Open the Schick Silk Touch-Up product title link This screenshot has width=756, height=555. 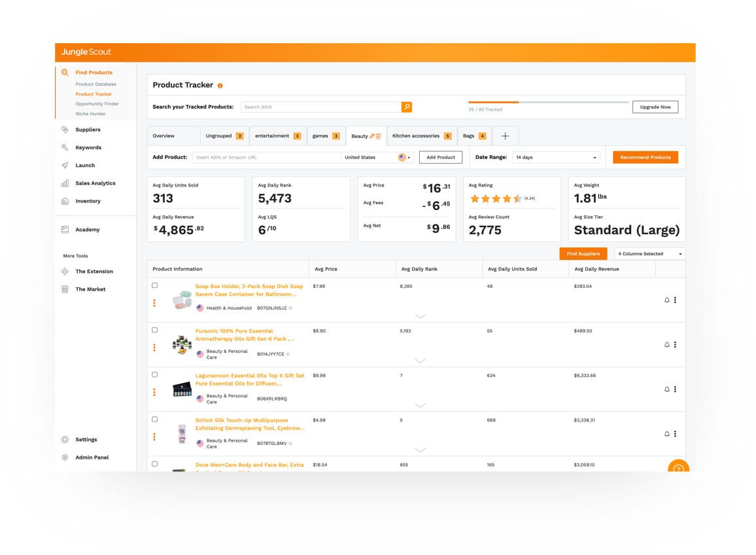click(x=250, y=424)
